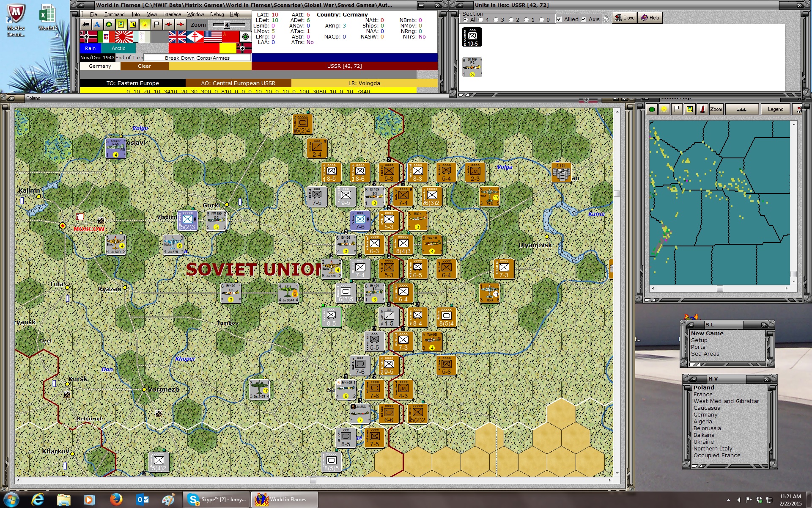Select the IV SS Mech 10-5 unit counter
812x508 pixels.
(x=472, y=37)
